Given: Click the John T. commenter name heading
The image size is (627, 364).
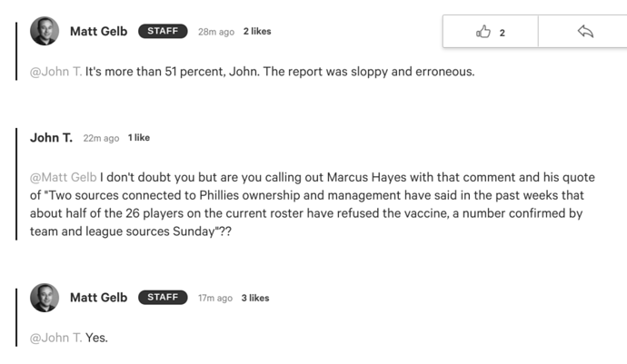Looking at the screenshot, I should pos(51,138).
